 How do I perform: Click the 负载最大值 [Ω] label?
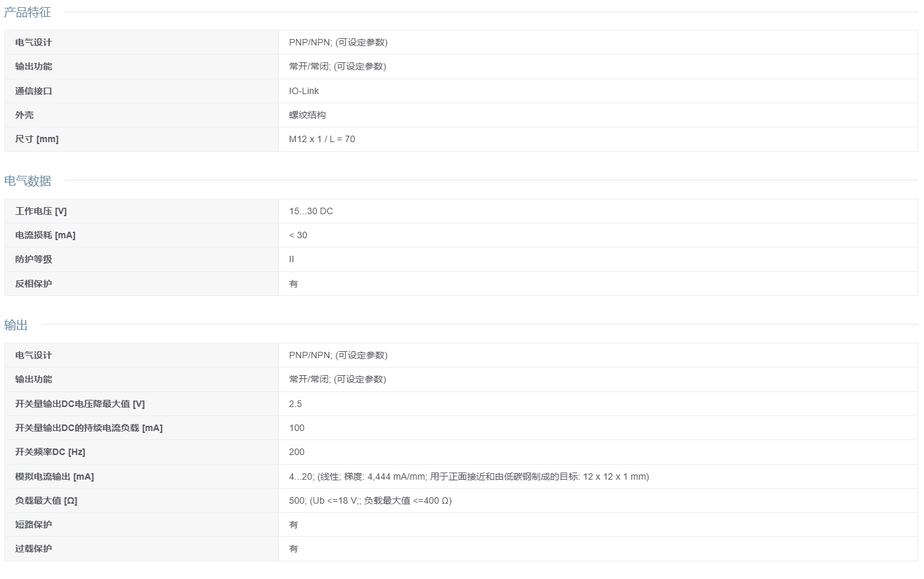[x=46, y=500]
